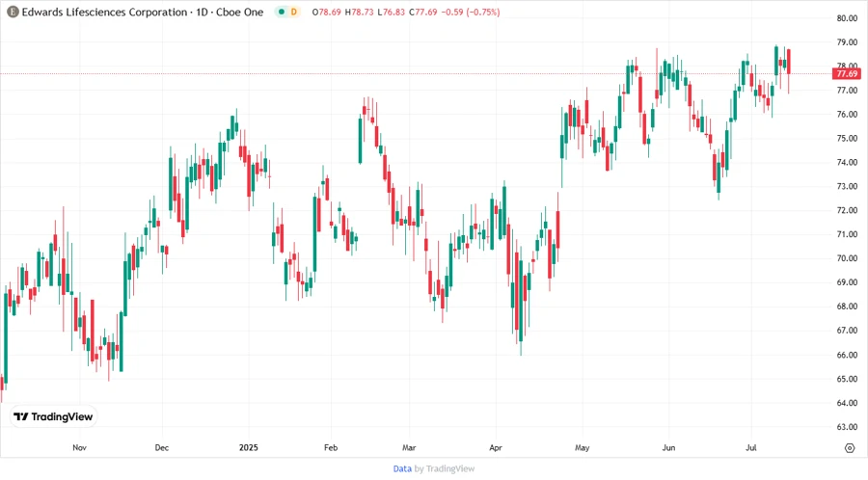Click the 71.00 price axis label
Image resolution: width=868 pixels, height=480 pixels.
pyautogui.click(x=847, y=234)
